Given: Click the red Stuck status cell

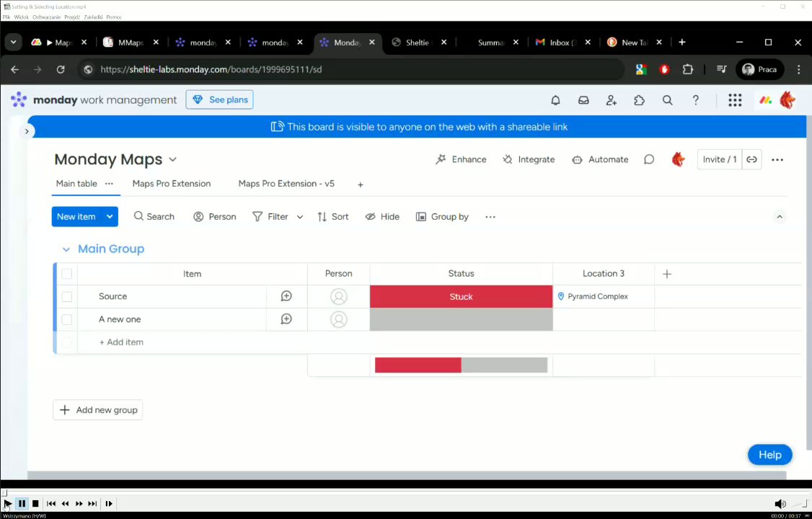Looking at the screenshot, I should click(461, 296).
